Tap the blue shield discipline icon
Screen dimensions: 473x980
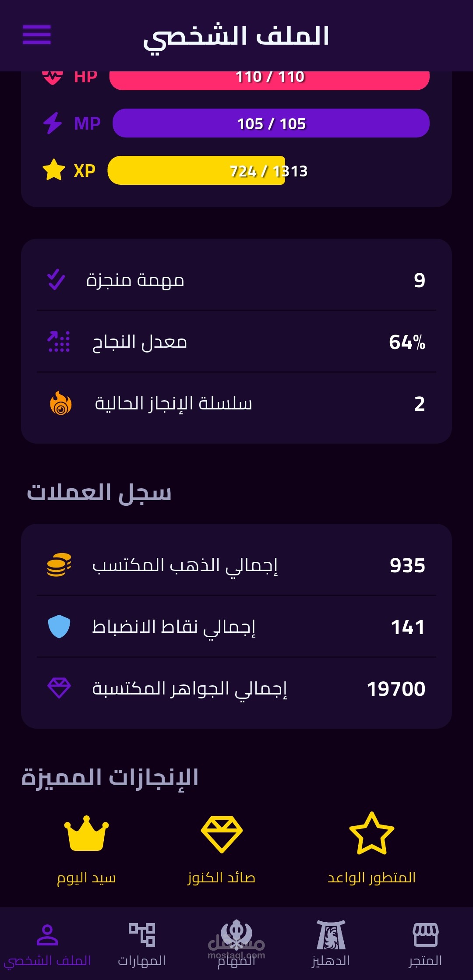click(59, 627)
